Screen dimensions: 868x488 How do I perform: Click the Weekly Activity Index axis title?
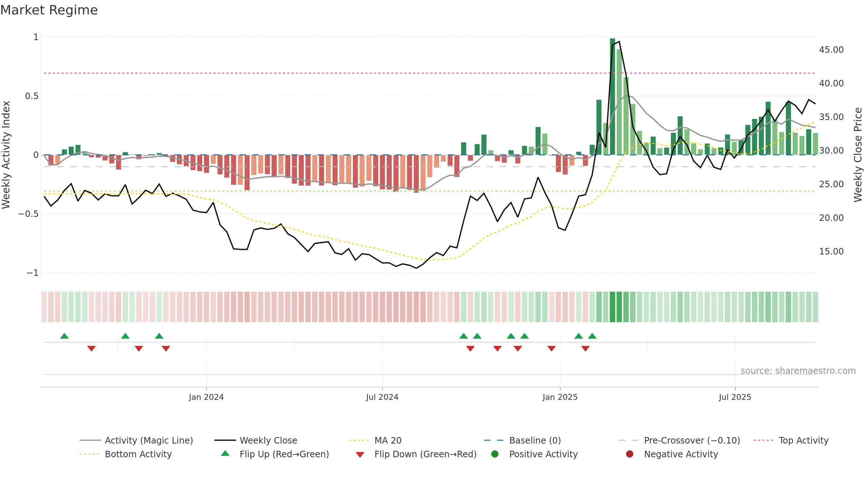6,155
